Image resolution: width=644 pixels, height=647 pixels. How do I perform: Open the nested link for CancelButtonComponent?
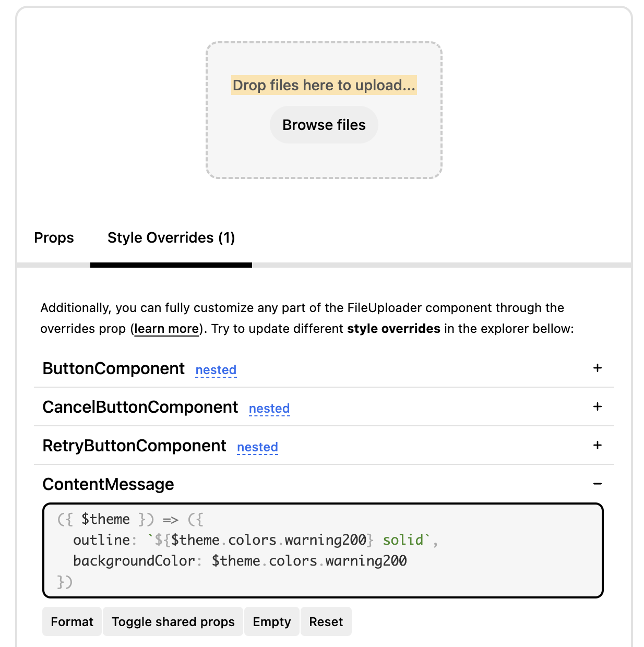269,409
